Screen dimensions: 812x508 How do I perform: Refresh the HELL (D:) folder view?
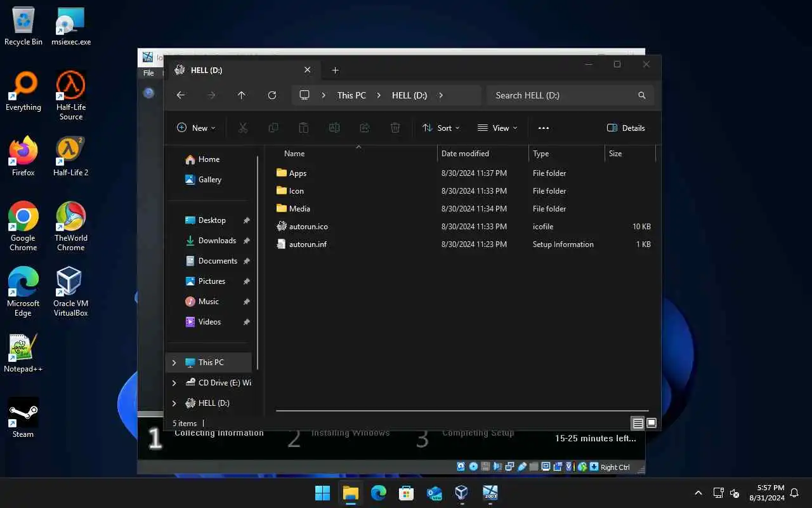click(272, 95)
